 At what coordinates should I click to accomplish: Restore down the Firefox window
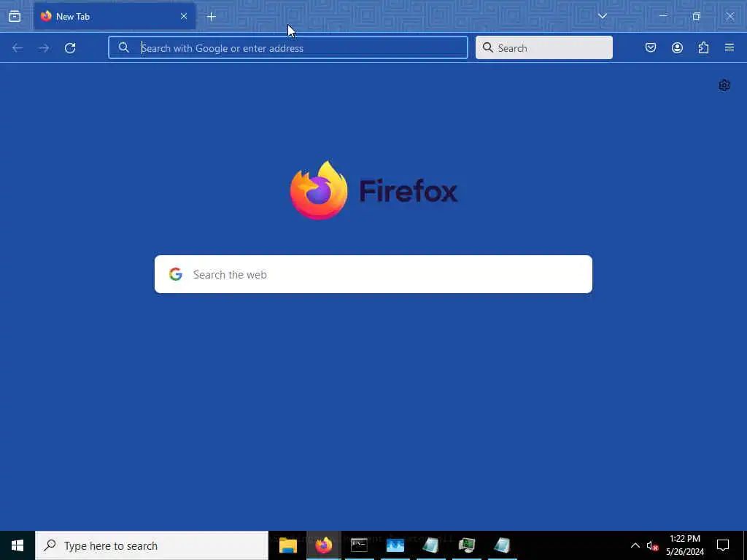(x=697, y=16)
